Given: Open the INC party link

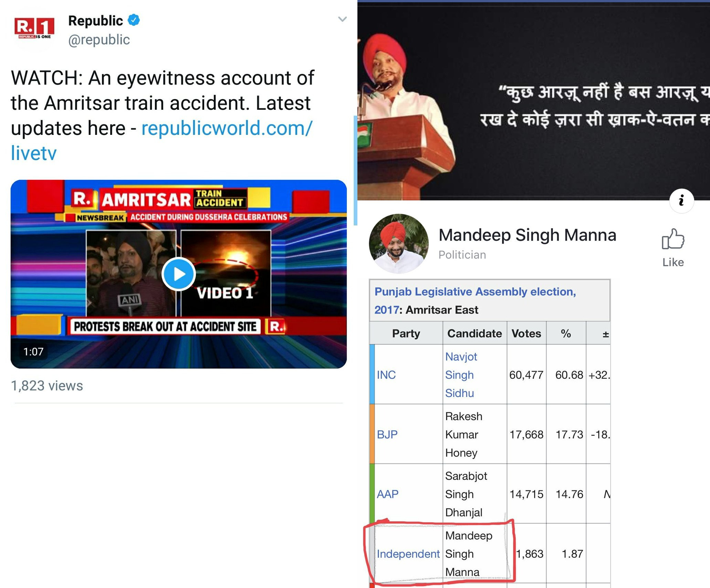Looking at the screenshot, I should click(x=386, y=375).
